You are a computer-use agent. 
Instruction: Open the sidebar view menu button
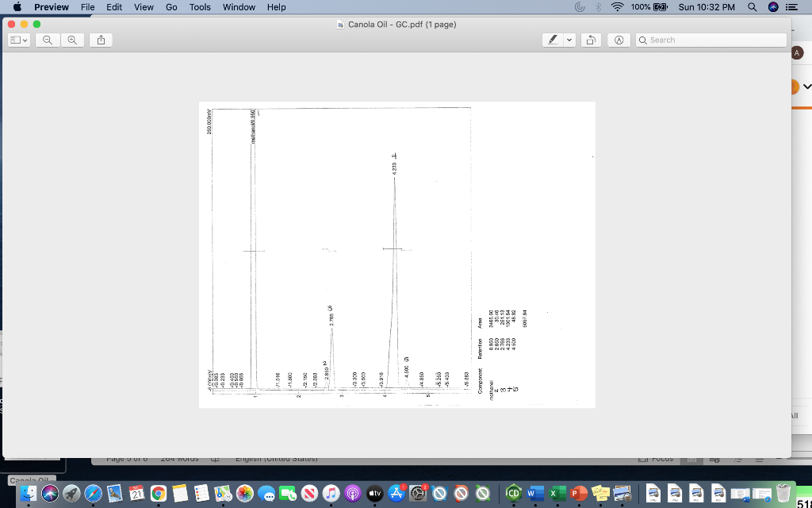point(19,40)
